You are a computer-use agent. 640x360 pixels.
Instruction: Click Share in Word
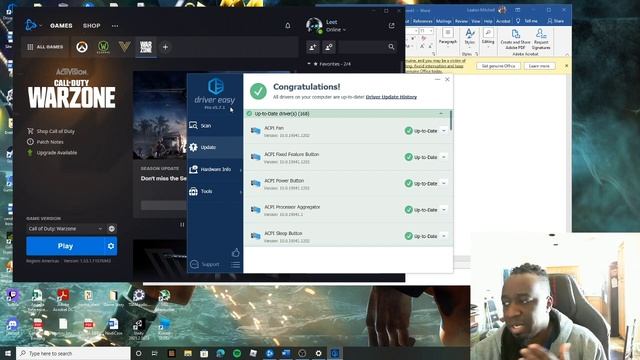point(556,21)
